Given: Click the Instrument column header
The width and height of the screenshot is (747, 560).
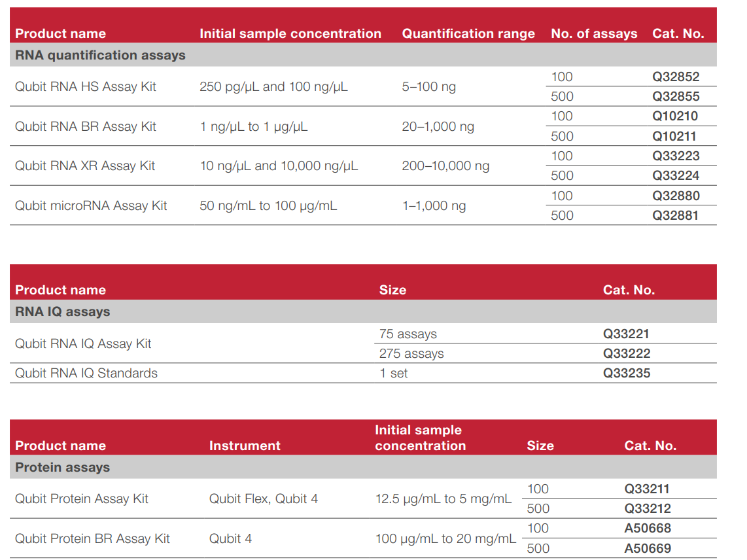Looking at the screenshot, I should click(245, 446).
